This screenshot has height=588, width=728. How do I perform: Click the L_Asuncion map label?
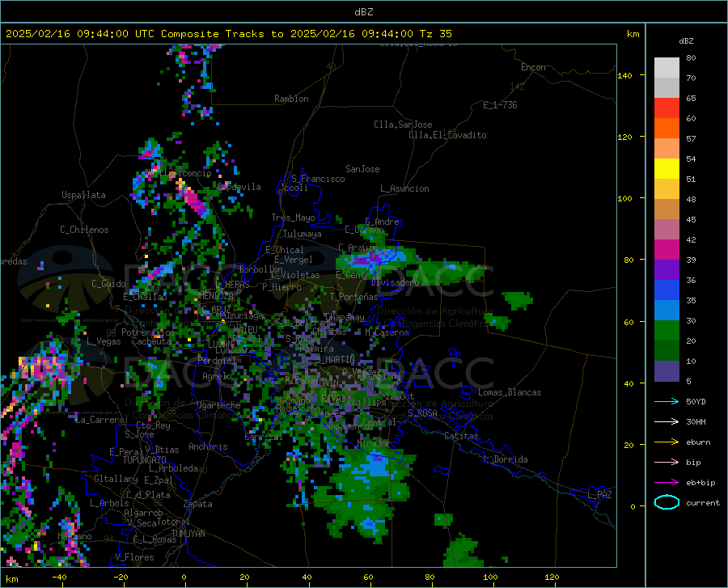pyautogui.click(x=404, y=188)
